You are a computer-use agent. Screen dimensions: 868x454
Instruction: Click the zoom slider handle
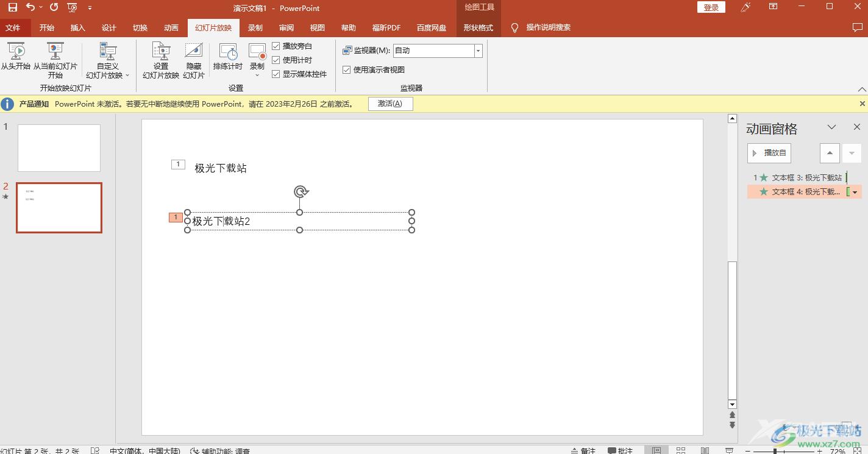click(x=775, y=451)
